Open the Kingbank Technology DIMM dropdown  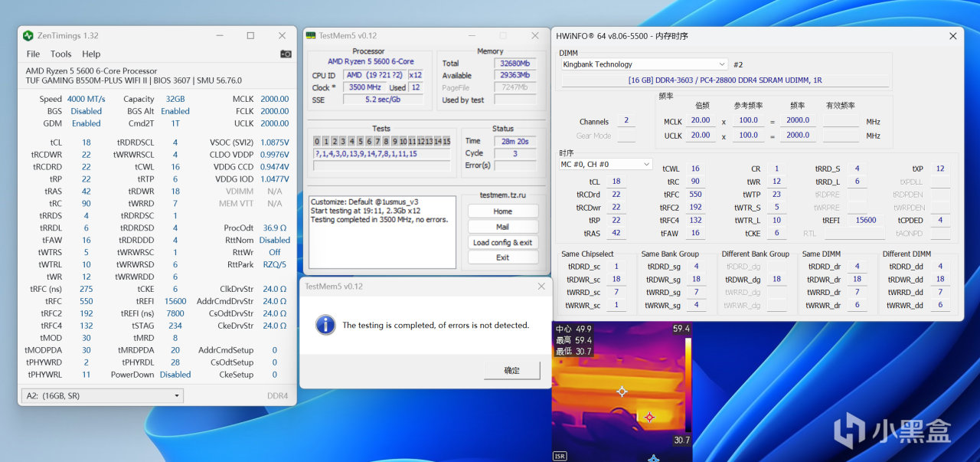tap(643, 64)
